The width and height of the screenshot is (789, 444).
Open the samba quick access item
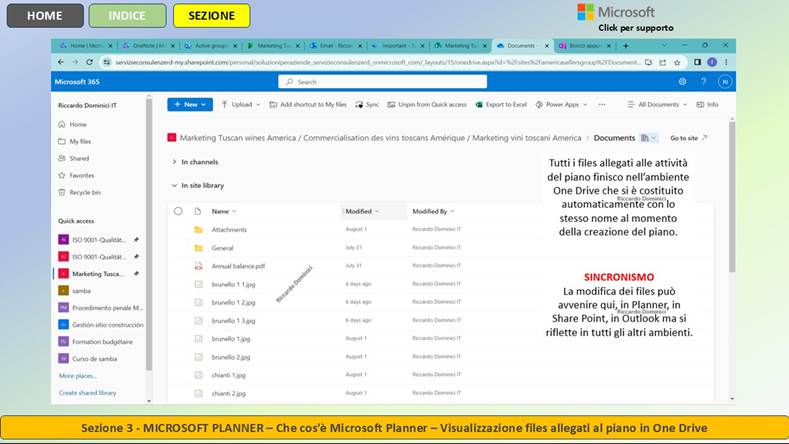[75, 291]
